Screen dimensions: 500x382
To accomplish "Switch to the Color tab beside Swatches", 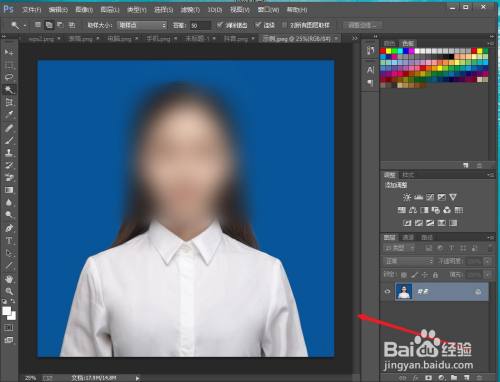I will 389,43.
